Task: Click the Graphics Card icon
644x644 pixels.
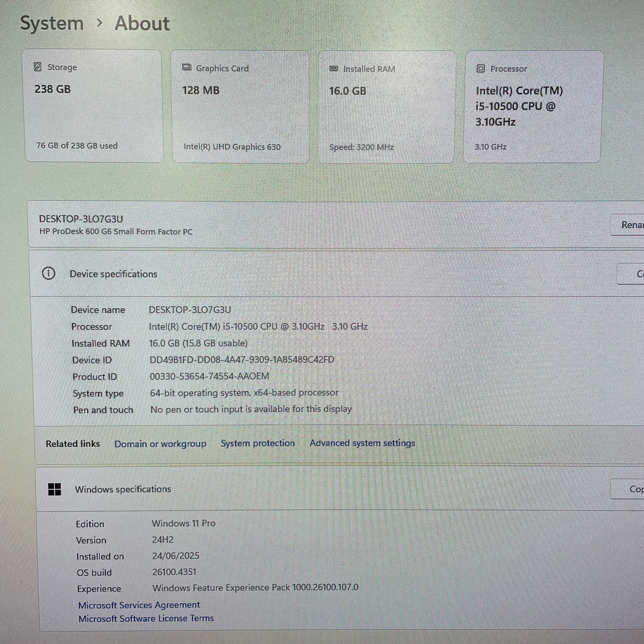Action: (x=186, y=68)
